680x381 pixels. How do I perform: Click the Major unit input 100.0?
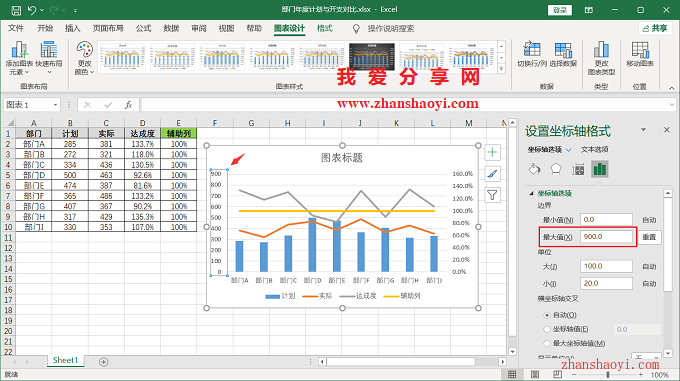coord(606,266)
